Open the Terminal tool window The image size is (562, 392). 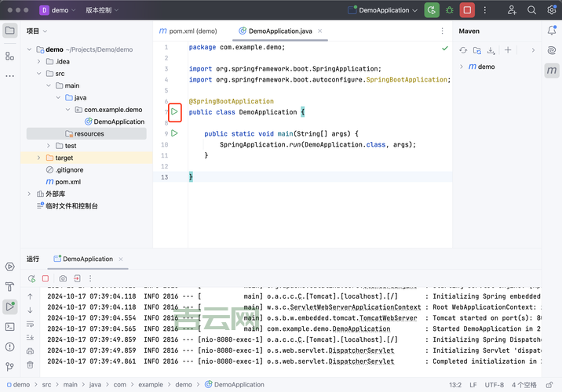[x=9, y=326]
